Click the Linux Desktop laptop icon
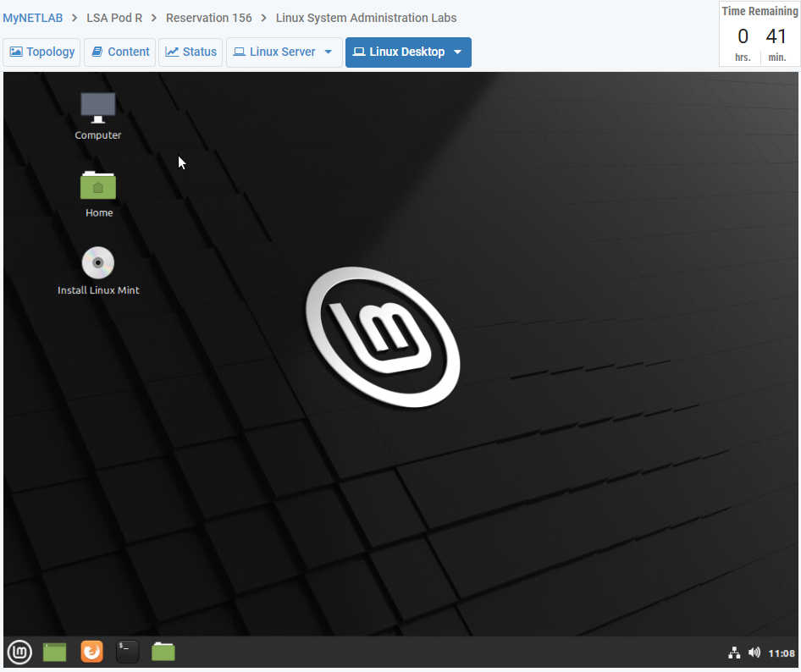 click(359, 52)
